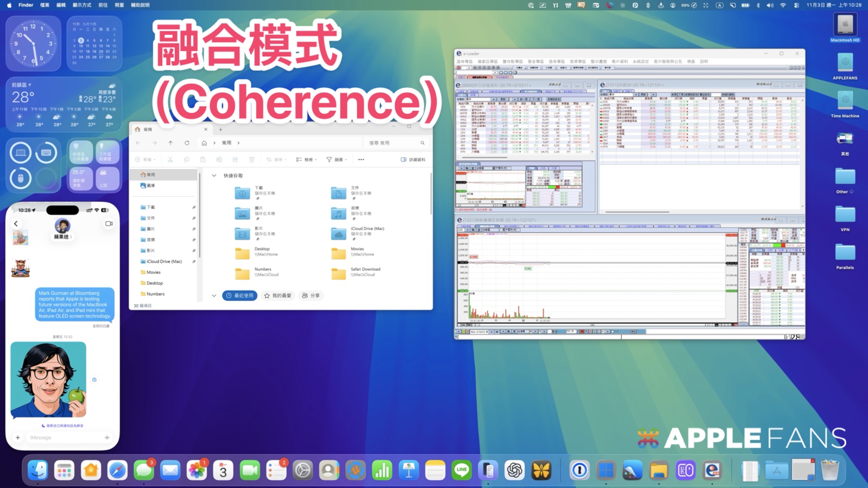The height and width of the screenshot is (488, 868).
Task: Collapse the 快速存取 section
Action: tap(214, 176)
